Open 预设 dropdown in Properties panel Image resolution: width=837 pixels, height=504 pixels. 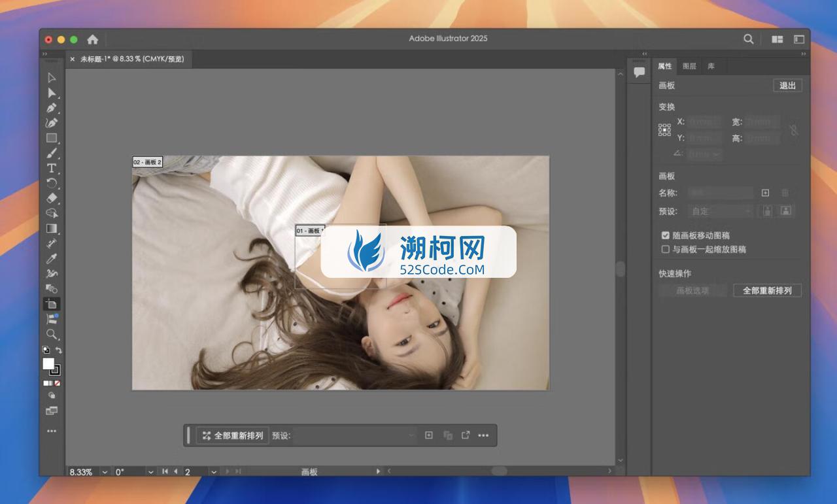coord(721,211)
